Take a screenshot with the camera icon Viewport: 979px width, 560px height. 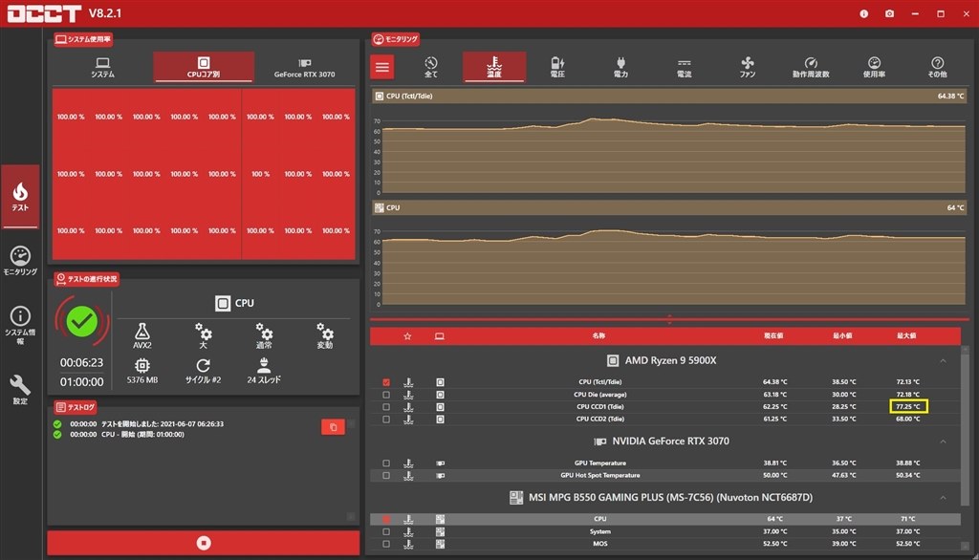click(890, 13)
